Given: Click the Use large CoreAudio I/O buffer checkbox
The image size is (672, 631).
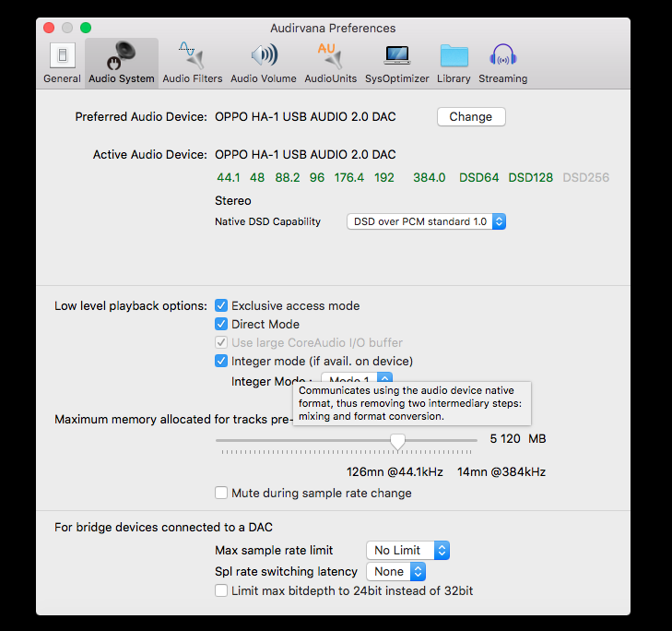Looking at the screenshot, I should pos(221,342).
